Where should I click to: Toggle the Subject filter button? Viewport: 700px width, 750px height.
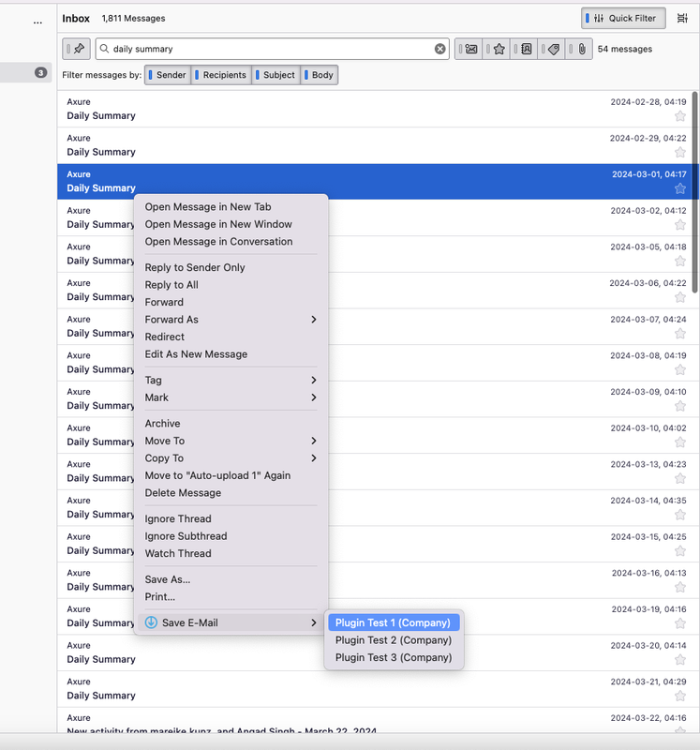(x=276, y=75)
